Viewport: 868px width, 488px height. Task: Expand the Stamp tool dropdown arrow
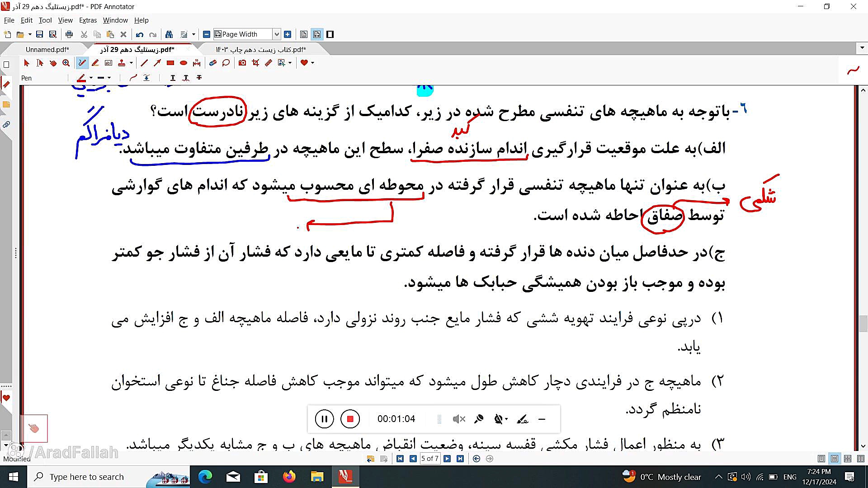click(131, 63)
